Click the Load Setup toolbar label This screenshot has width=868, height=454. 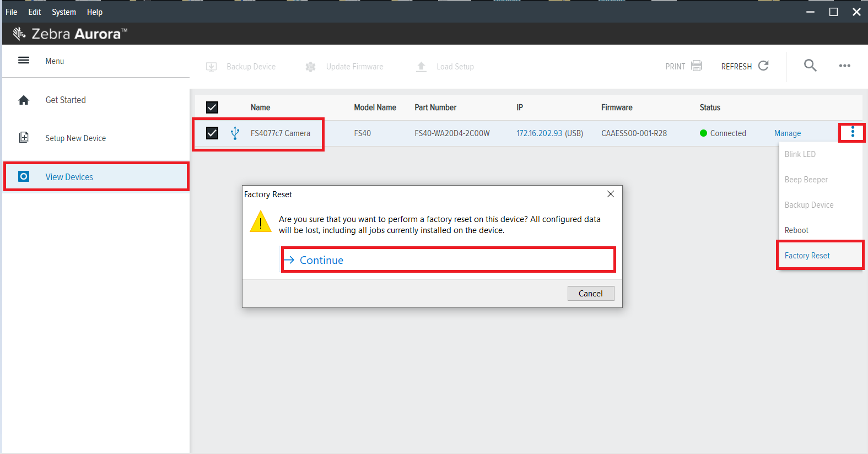click(x=455, y=67)
